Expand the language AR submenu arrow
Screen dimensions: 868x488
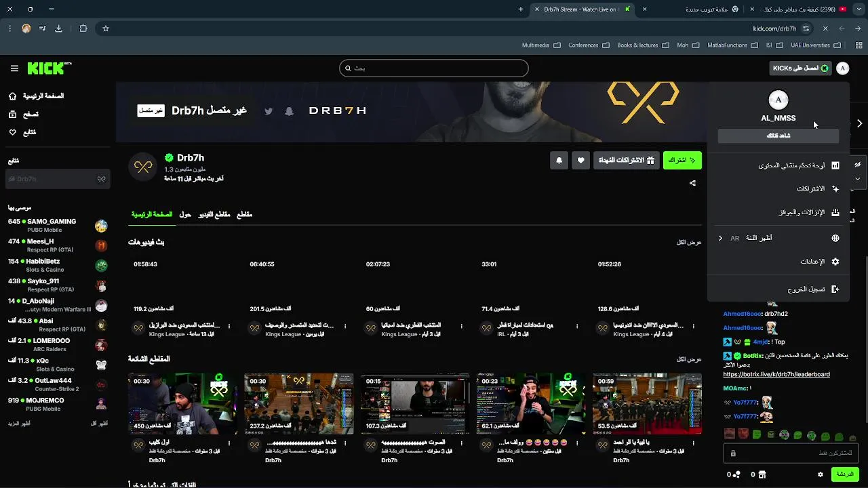click(x=720, y=239)
